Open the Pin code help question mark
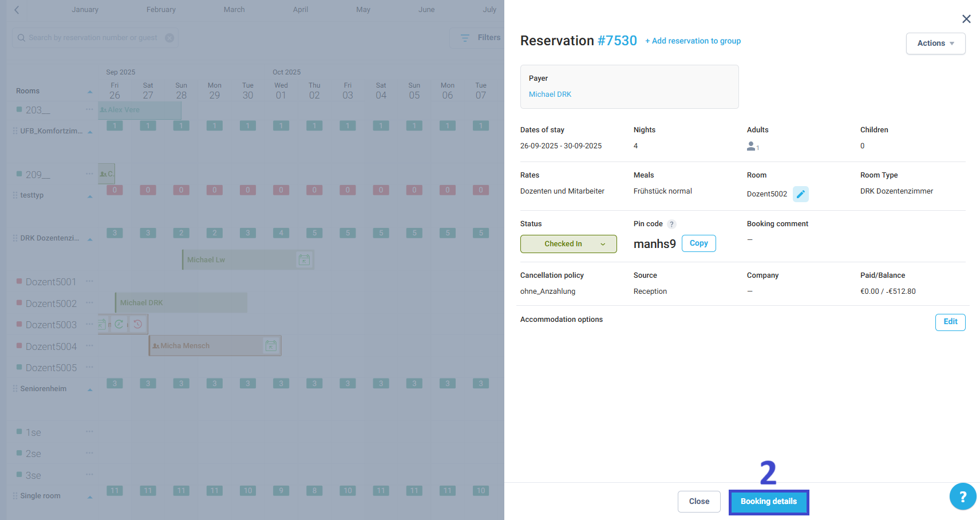Image resolution: width=980 pixels, height=520 pixels. point(671,224)
